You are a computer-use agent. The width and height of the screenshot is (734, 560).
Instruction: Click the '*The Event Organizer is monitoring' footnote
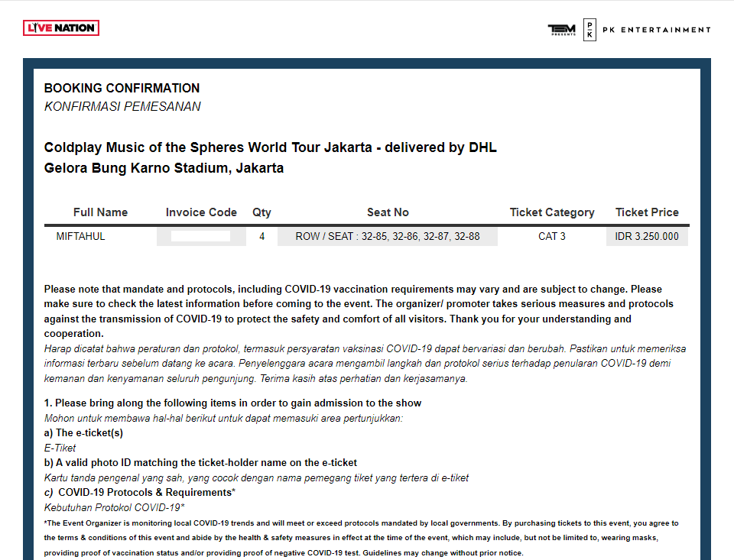coord(361,538)
